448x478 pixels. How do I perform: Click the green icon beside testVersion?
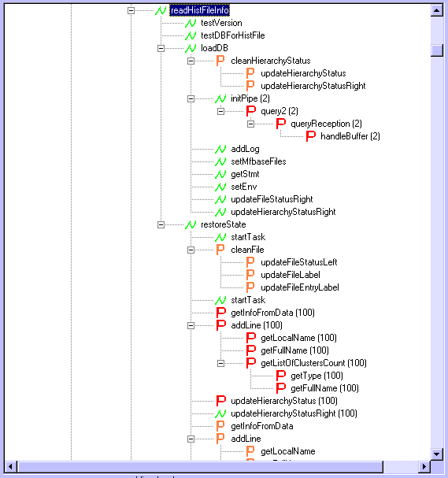tap(191, 23)
